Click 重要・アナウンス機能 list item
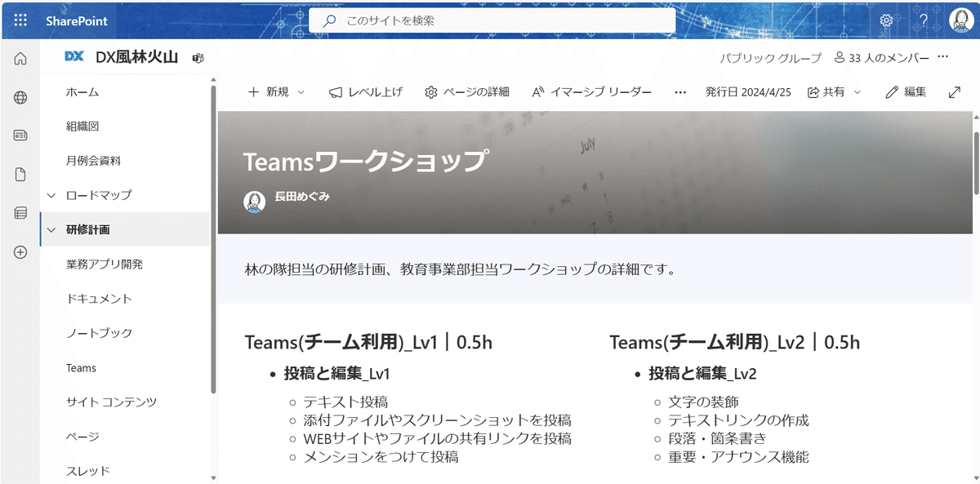Screen dimensions: 980x484 pos(738,456)
